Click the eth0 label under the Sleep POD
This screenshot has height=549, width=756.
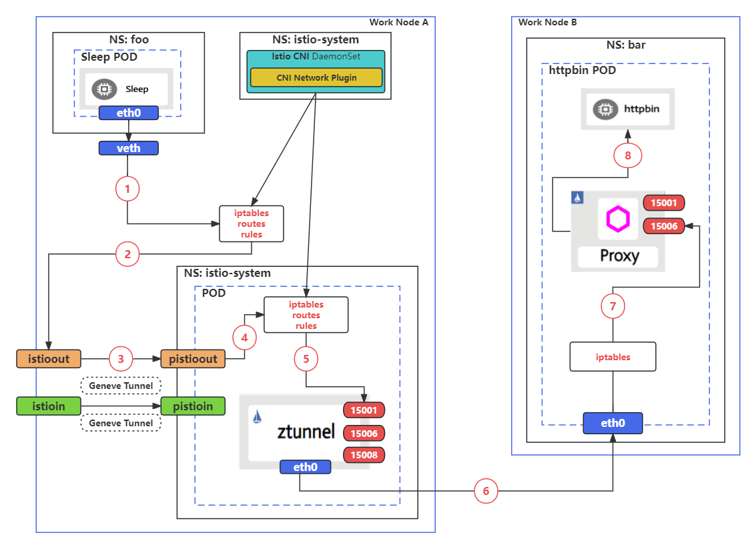click(128, 113)
